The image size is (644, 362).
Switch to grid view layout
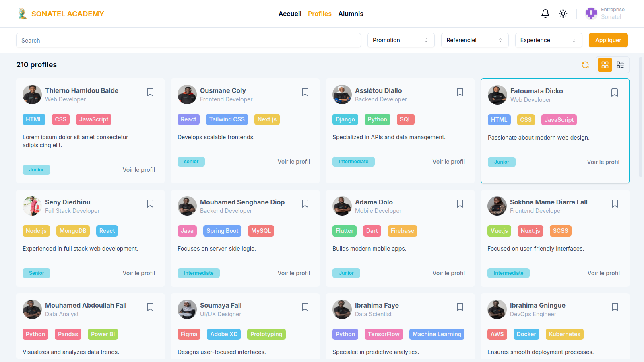[604, 65]
